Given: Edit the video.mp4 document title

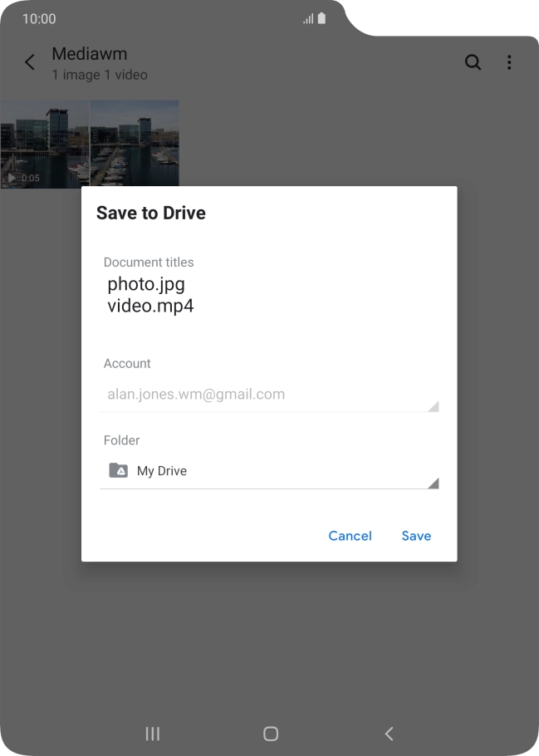Looking at the screenshot, I should pos(150,306).
